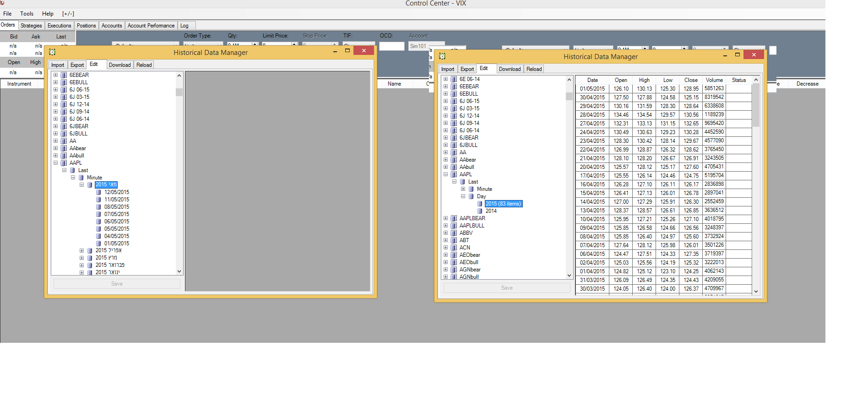Click the AAPL database icon in the right window

tap(454, 174)
